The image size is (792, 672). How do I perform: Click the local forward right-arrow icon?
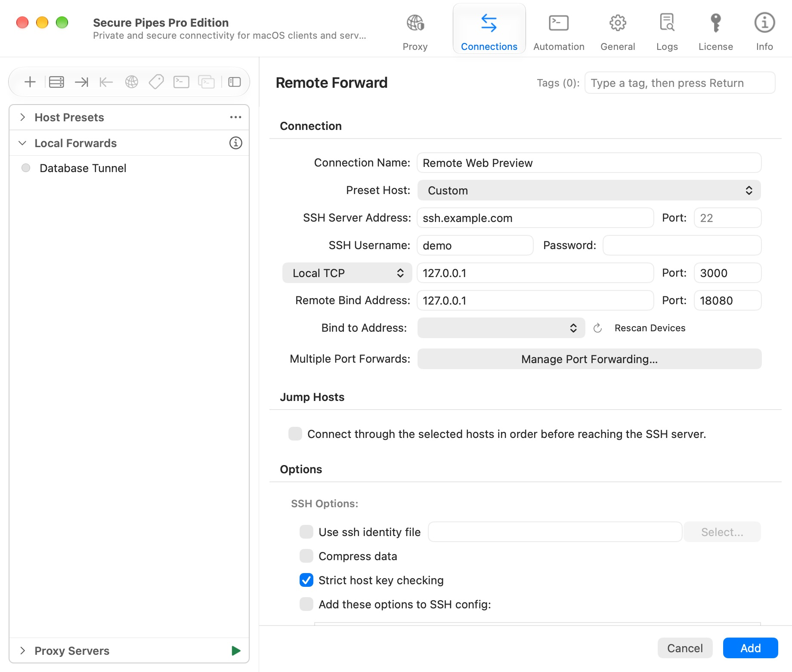(x=81, y=82)
